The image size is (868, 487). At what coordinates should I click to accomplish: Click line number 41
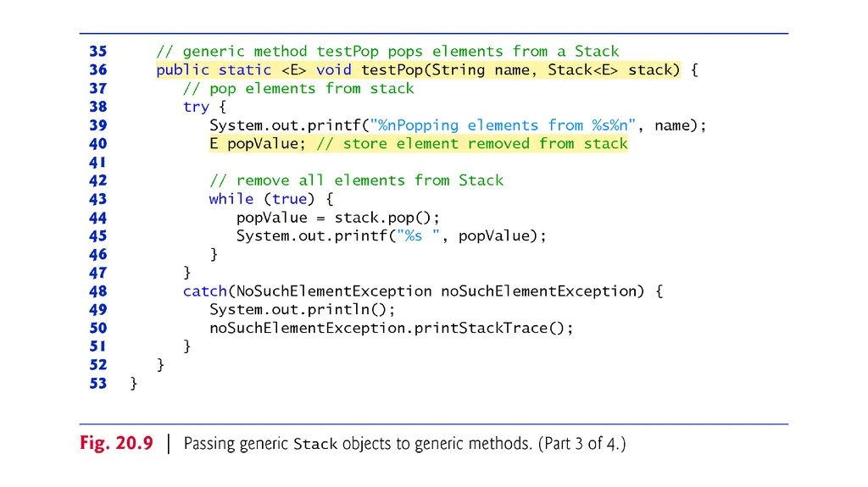97,162
